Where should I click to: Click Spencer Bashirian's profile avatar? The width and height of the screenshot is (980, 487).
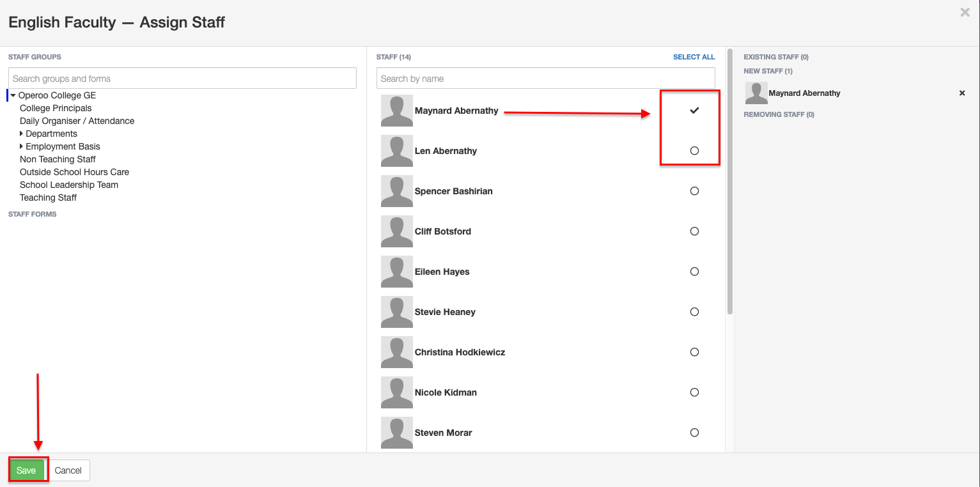point(396,191)
